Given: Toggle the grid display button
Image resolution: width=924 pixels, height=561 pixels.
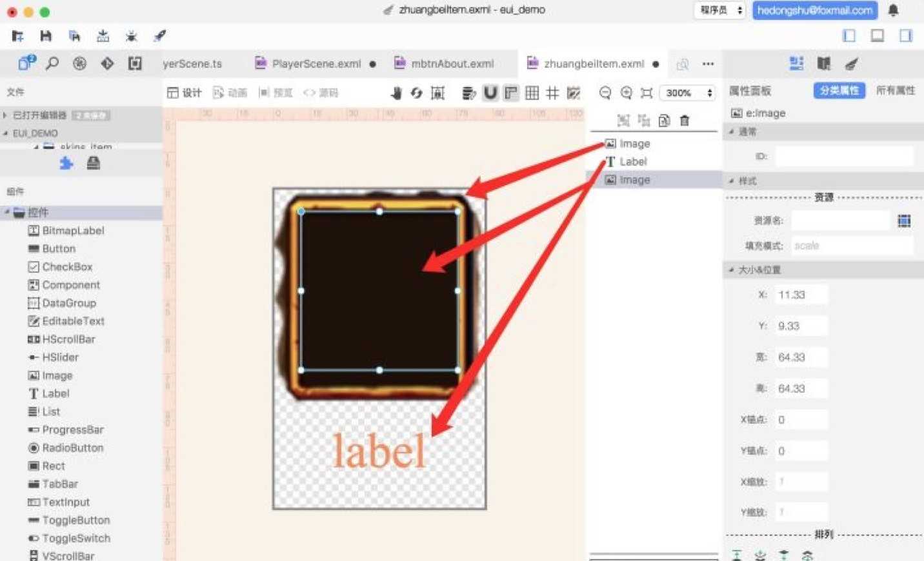Looking at the screenshot, I should pyautogui.click(x=532, y=93).
